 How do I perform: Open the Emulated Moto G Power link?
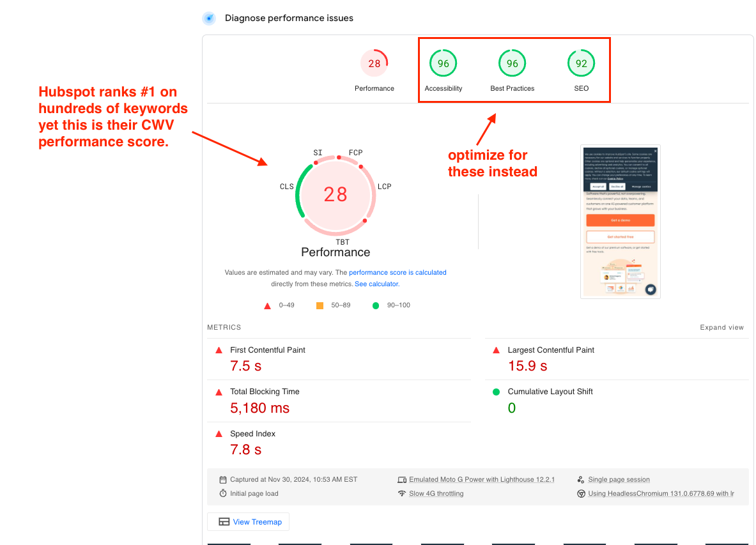(x=482, y=479)
